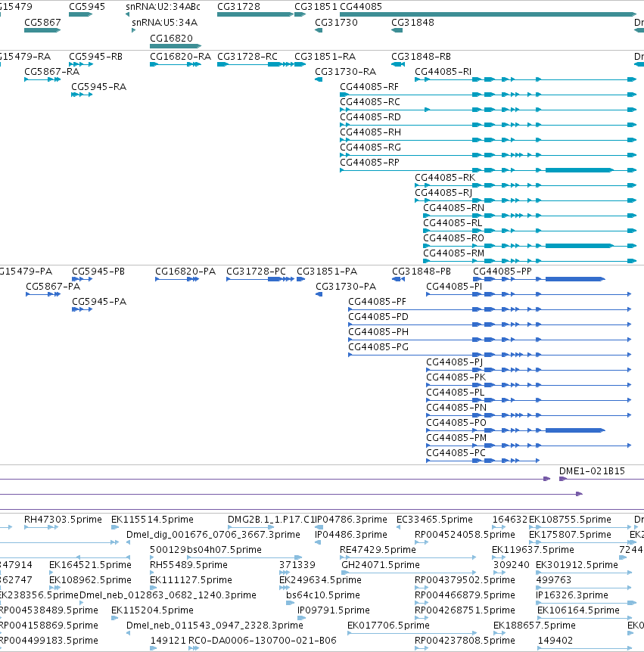Click transcript CG44085-RI
This screenshot has height=652, width=644.
[x=525, y=79]
